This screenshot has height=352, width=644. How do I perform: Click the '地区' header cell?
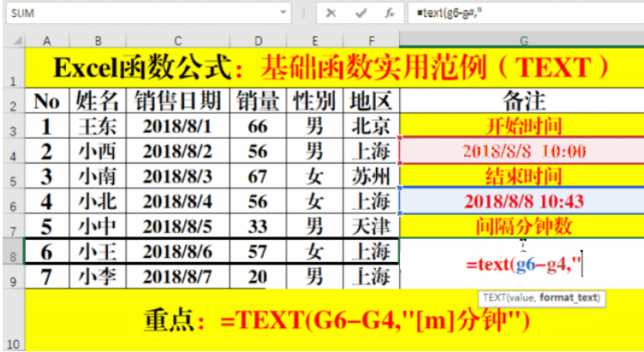point(372,100)
